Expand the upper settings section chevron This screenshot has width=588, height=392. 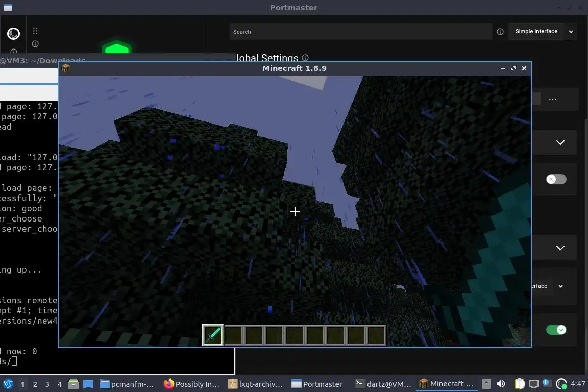click(x=560, y=142)
